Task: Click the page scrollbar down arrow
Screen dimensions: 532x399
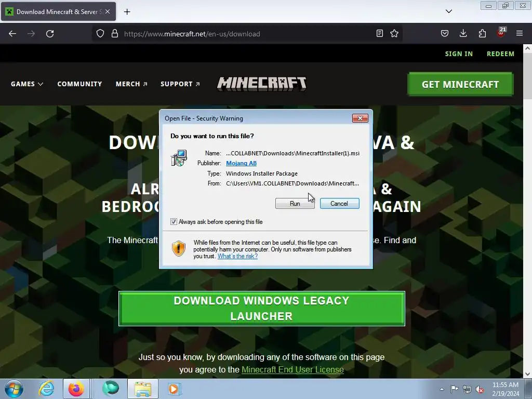Action: coord(527,374)
